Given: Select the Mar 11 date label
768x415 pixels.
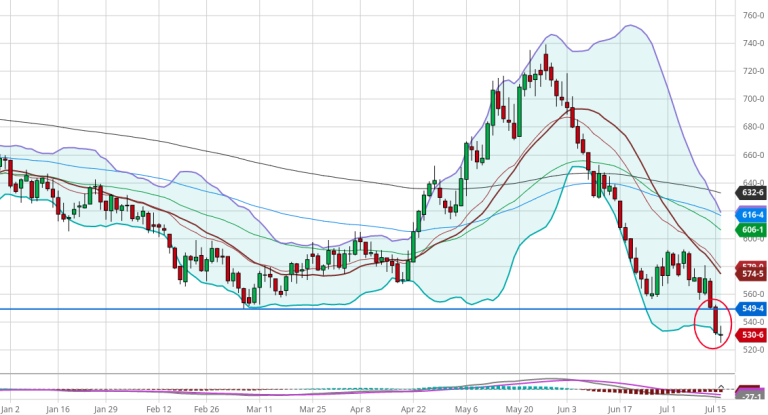Looking at the screenshot, I should pos(259,409).
